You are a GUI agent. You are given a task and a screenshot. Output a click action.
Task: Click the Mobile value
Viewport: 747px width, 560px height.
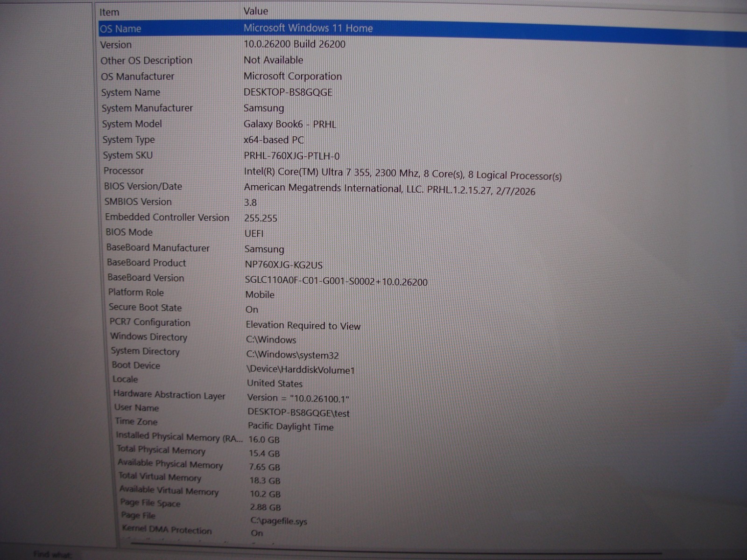coord(260,295)
